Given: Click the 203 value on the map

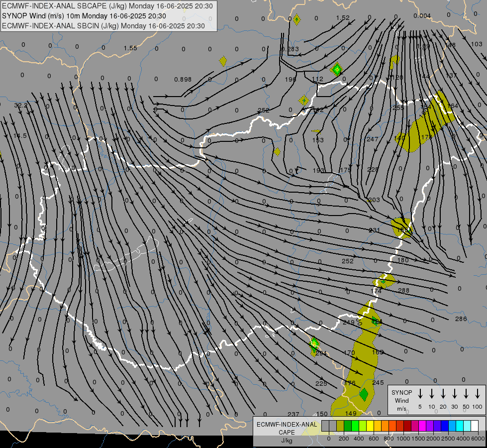Looking at the screenshot, I should pos(374,200).
